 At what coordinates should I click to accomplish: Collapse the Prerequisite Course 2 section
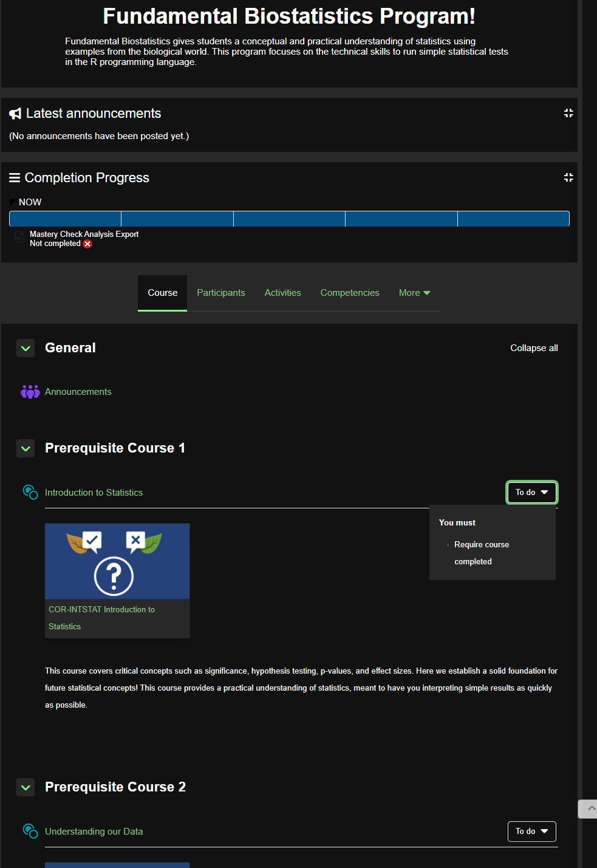pos(26,787)
